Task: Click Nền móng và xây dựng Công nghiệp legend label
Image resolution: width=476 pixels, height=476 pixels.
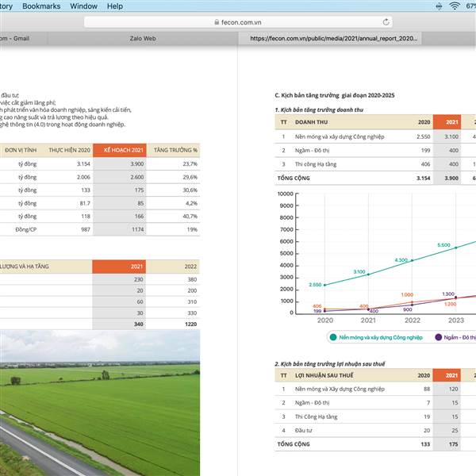Action: tap(381, 338)
